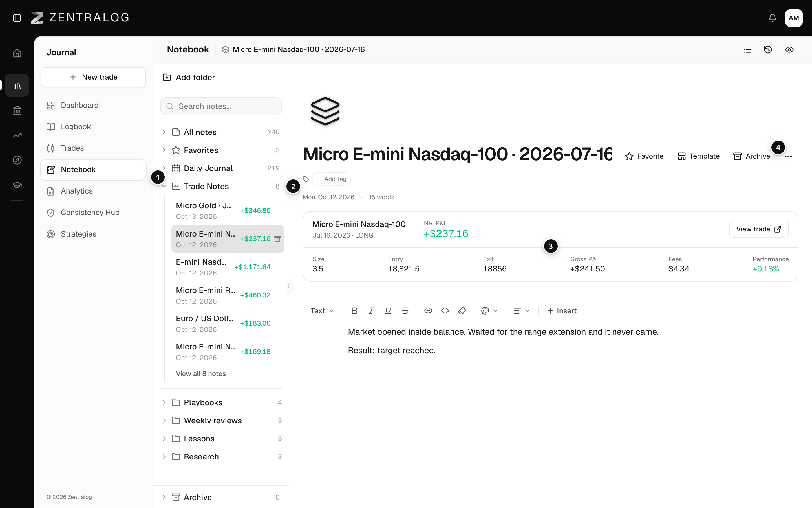Open the graduation cap icon in left rail

(17, 185)
